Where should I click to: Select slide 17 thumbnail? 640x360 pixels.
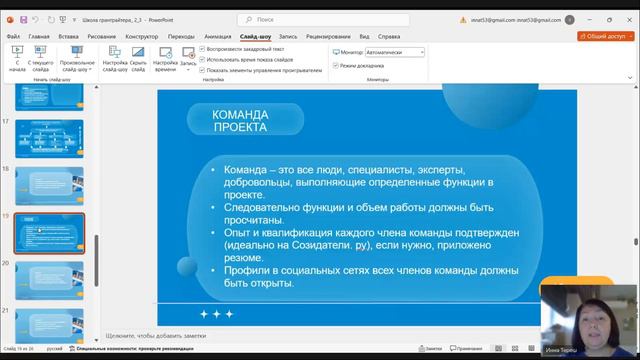[x=49, y=139]
